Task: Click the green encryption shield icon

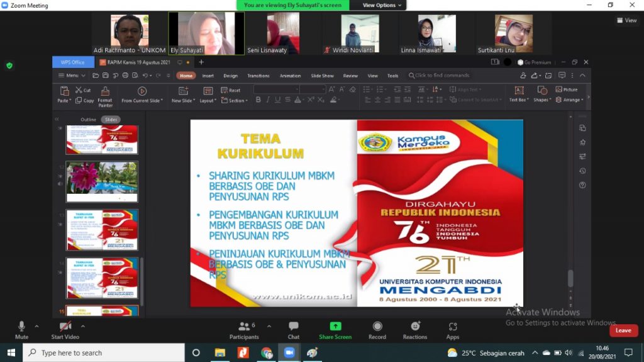Action: pyautogui.click(x=9, y=65)
